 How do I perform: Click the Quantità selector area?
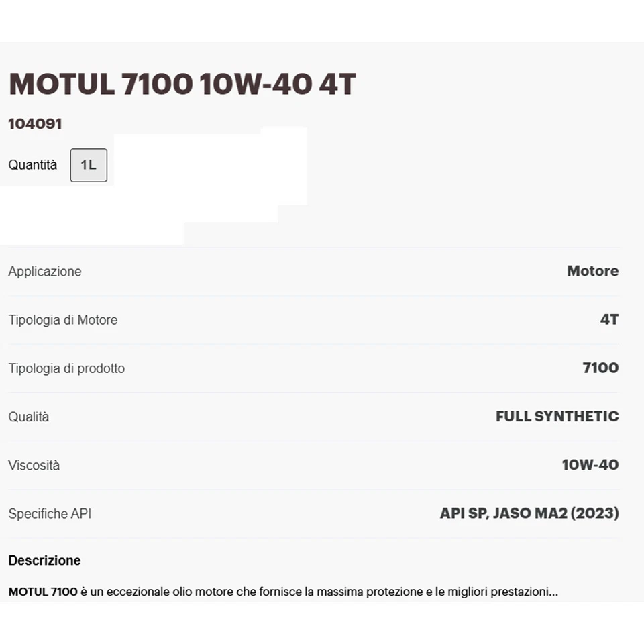pyautogui.click(x=32, y=165)
